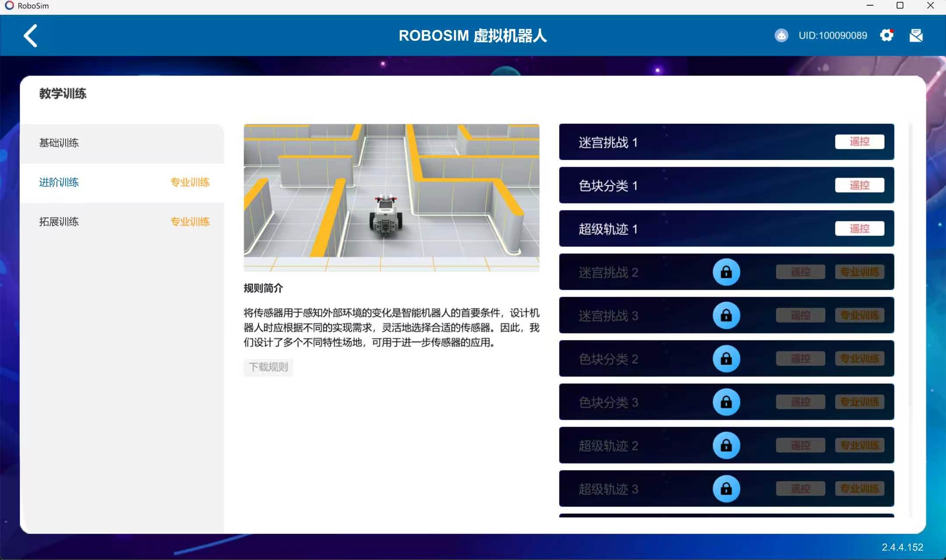Select the 拓展训练 tab
Viewport: 946px width, 560px height.
pos(122,222)
